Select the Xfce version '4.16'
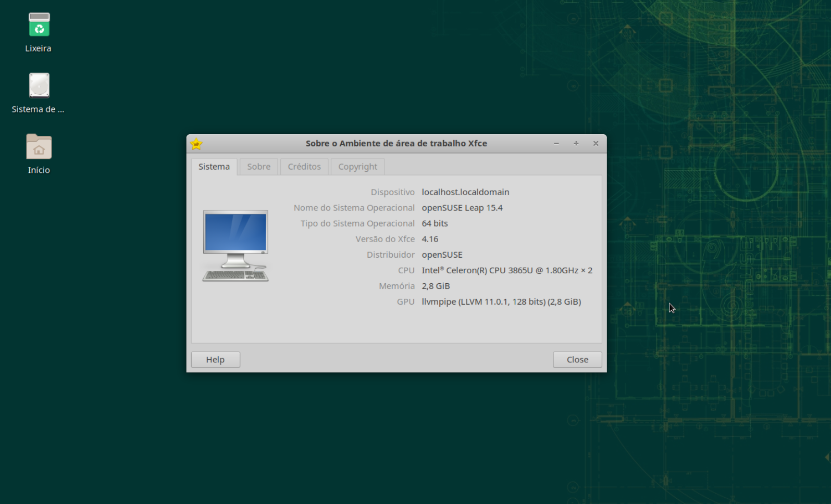This screenshot has height=504, width=831. point(430,239)
